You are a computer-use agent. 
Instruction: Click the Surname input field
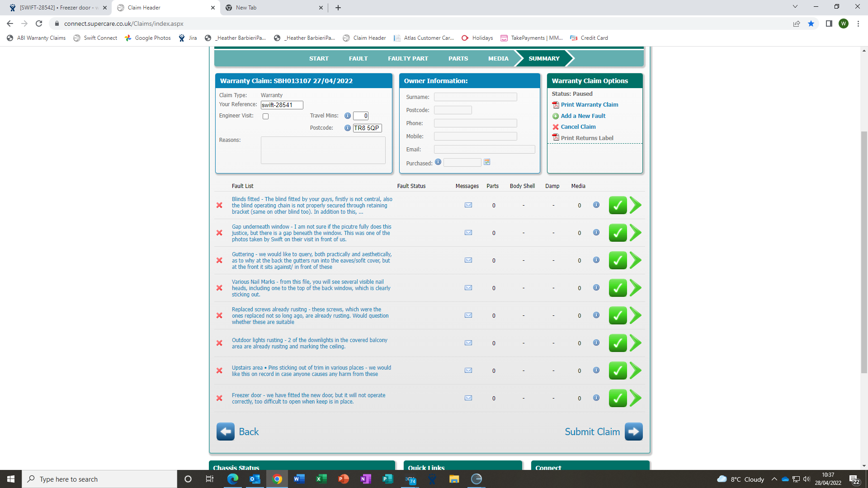tap(475, 97)
